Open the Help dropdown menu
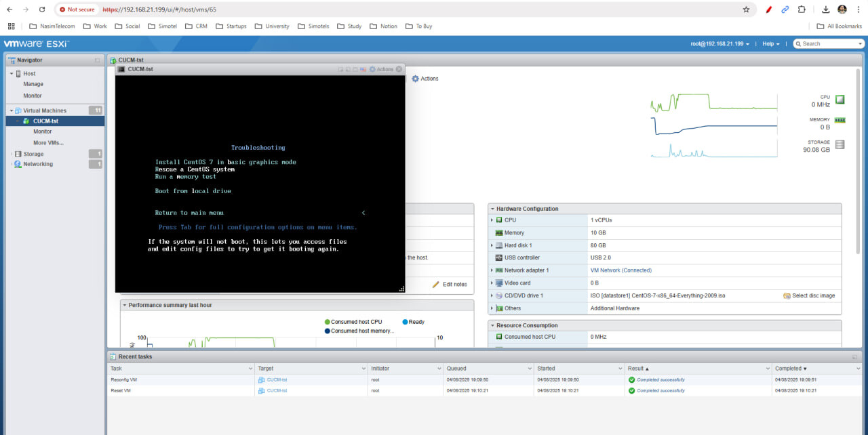The height and width of the screenshot is (435, 868). (x=771, y=43)
